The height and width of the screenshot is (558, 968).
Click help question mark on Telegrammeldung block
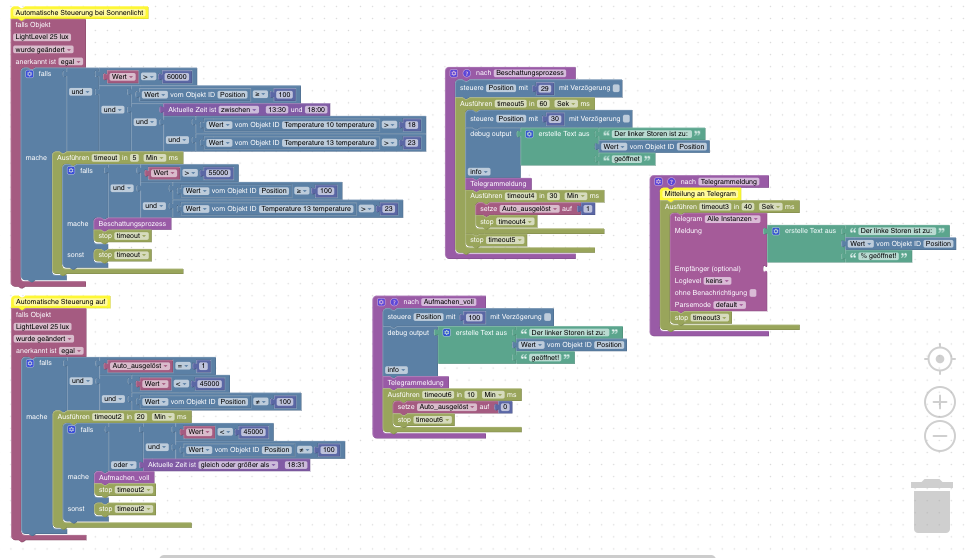click(x=671, y=181)
